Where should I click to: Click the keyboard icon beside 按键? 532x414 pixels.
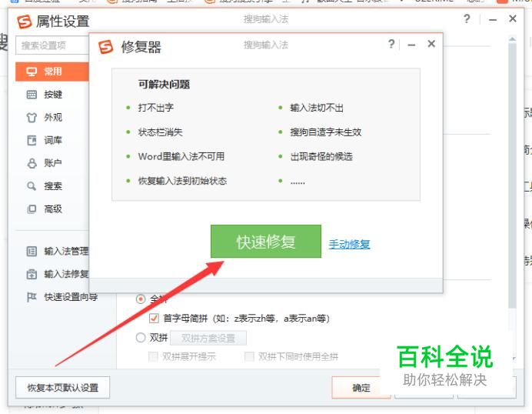click(32, 95)
